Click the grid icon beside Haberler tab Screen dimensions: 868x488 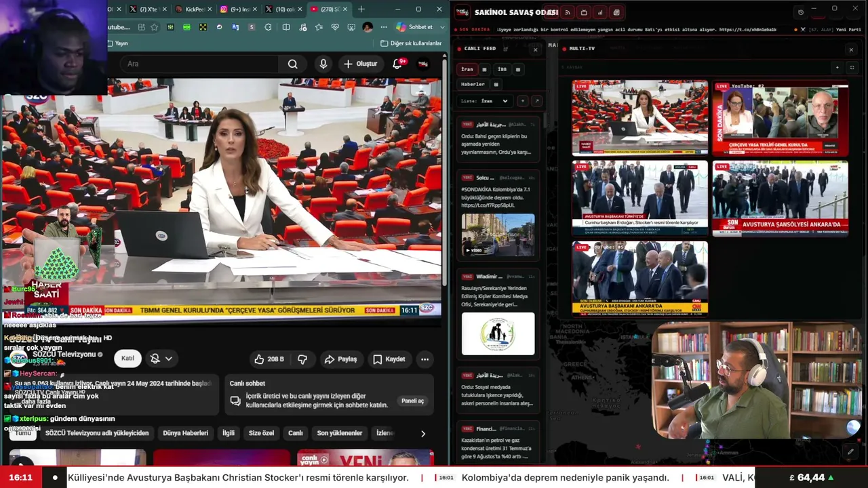496,85
